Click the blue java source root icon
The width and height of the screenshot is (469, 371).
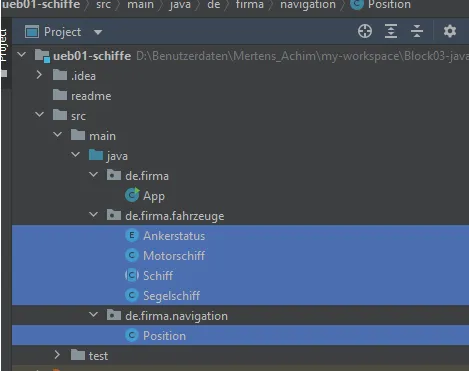[x=96, y=155]
